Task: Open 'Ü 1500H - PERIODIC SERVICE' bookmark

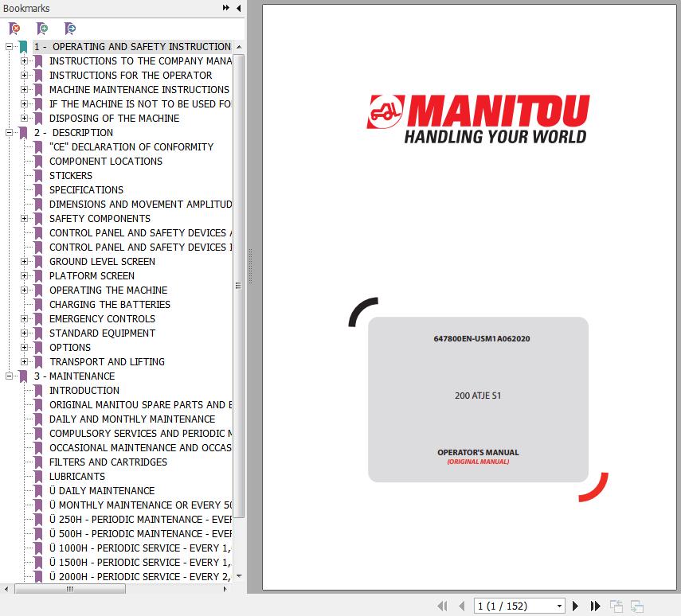Action: coord(140,563)
